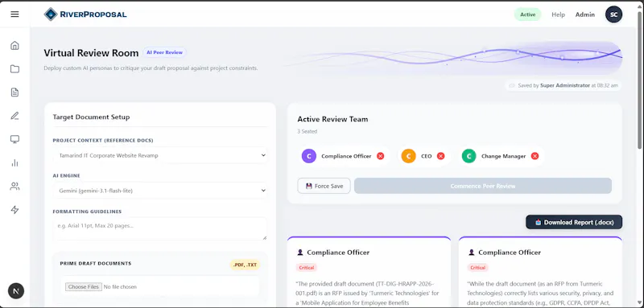Remove Compliance Officer from review team

[x=380, y=156]
